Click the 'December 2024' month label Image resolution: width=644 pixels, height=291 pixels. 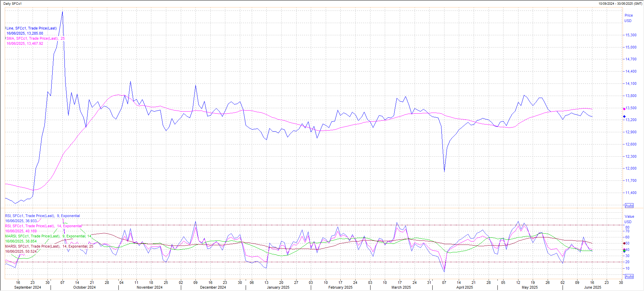(x=213, y=288)
